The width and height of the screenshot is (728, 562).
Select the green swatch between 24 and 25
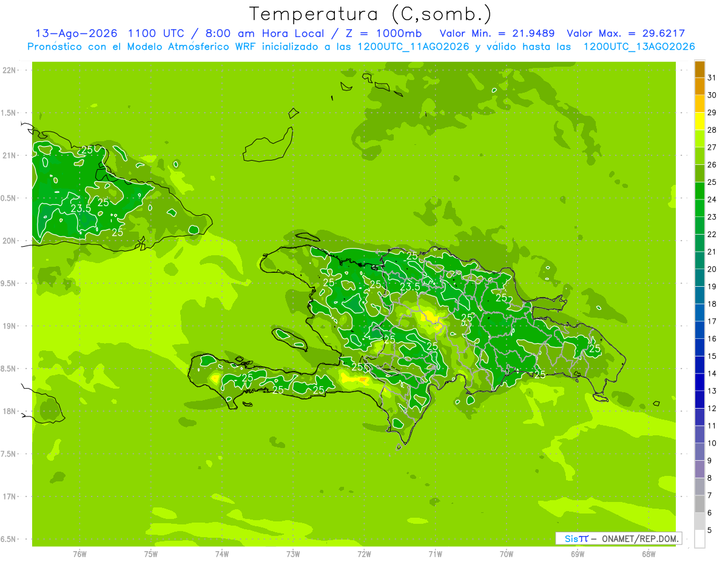click(699, 190)
